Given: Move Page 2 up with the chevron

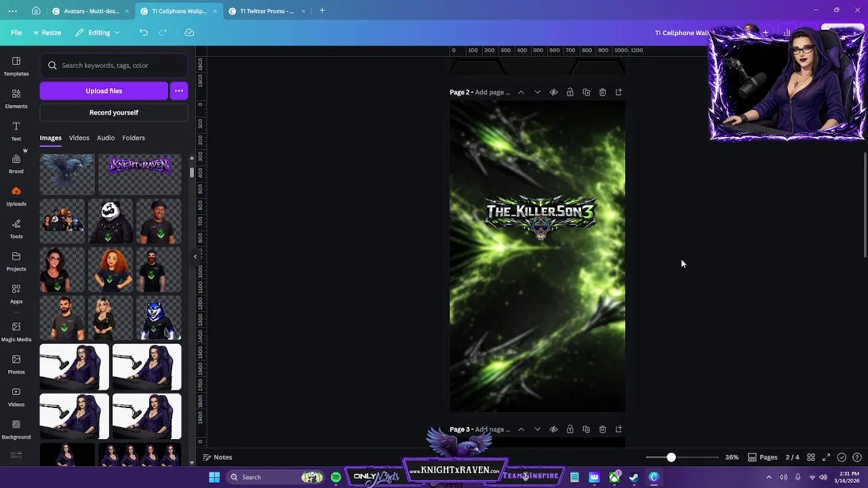Looking at the screenshot, I should pos(521,92).
